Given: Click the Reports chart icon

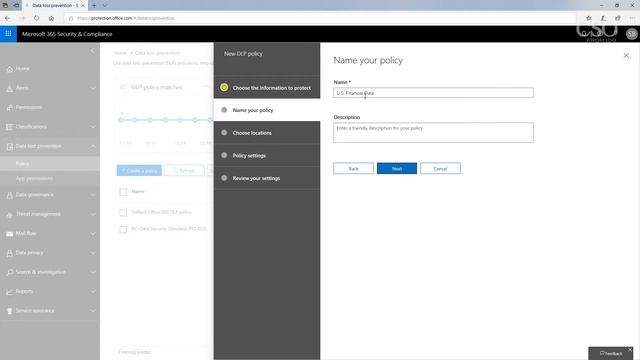Looking at the screenshot, I should pos(10,291).
